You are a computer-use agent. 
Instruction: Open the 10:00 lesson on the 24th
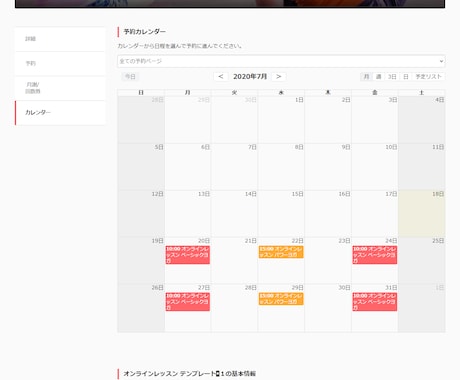tap(375, 255)
